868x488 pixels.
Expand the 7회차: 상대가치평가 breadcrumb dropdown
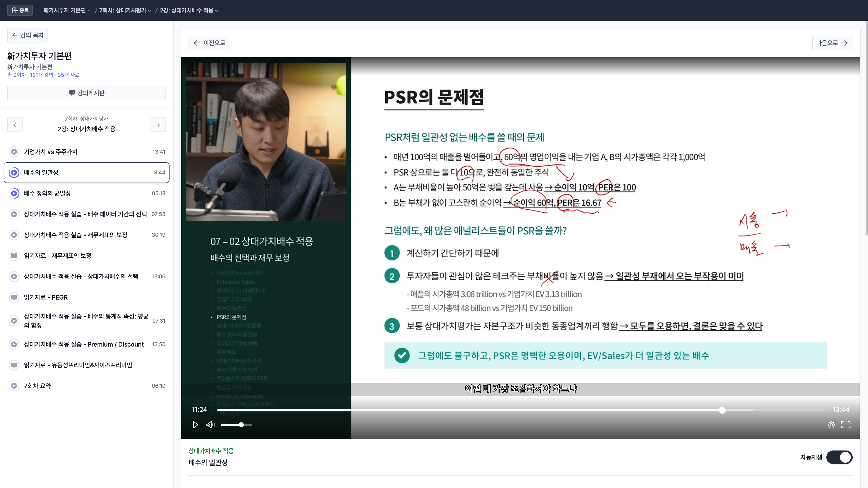pyautogui.click(x=125, y=10)
